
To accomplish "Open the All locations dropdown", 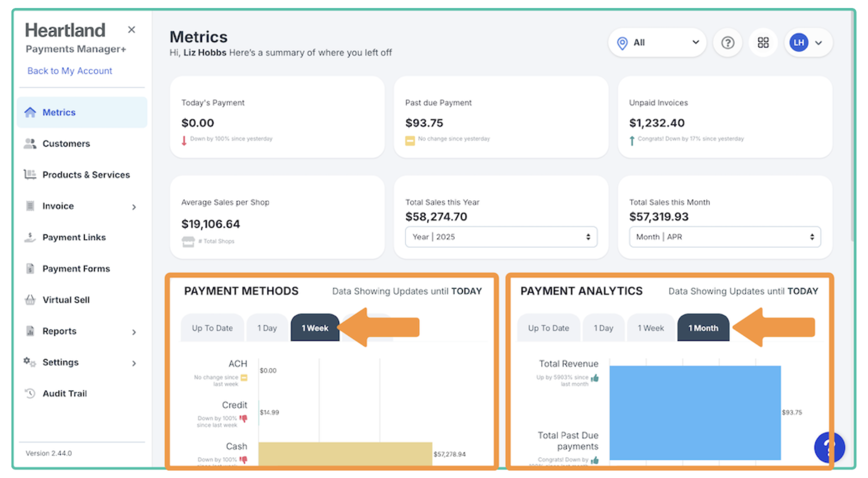I will point(657,43).
